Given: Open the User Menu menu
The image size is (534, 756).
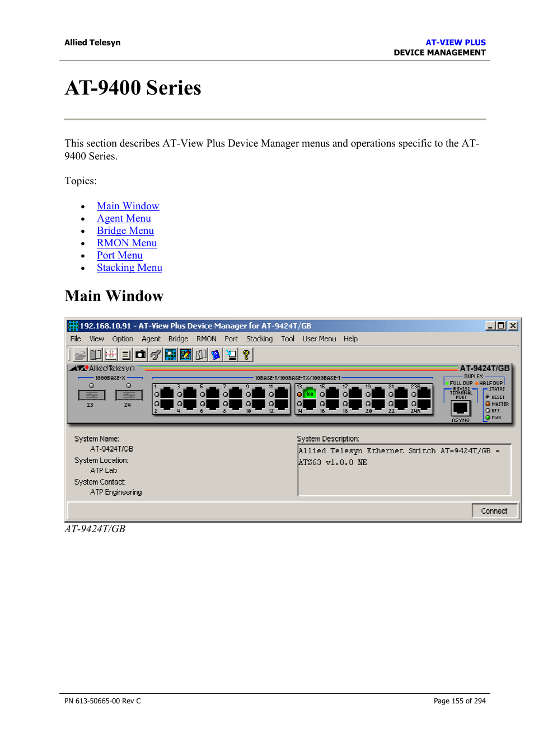Looking at the screenshot, I should [320, 339].
